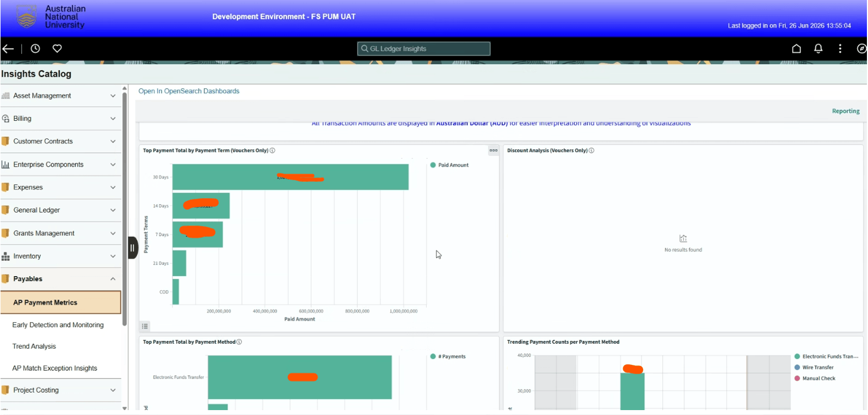
Task: Toggle Paid Amount legend series
Action: pyautogui.click(x=450, y=165)
